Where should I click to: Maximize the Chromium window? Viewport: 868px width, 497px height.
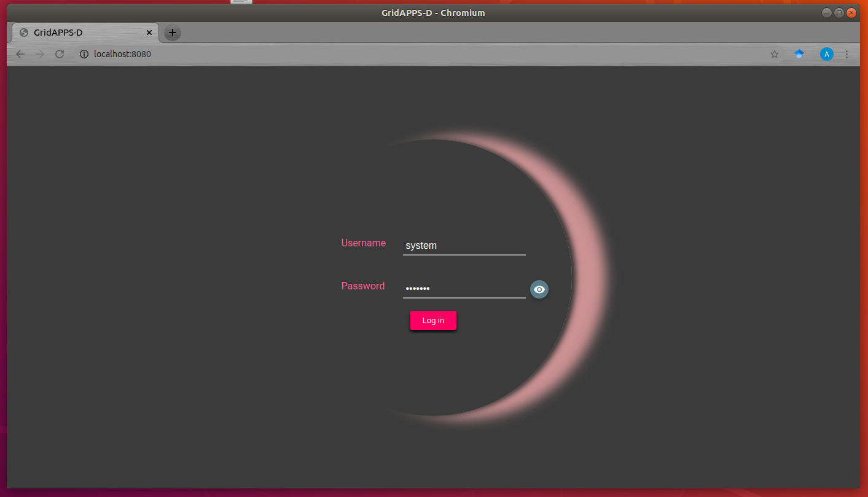pos(839,12)
